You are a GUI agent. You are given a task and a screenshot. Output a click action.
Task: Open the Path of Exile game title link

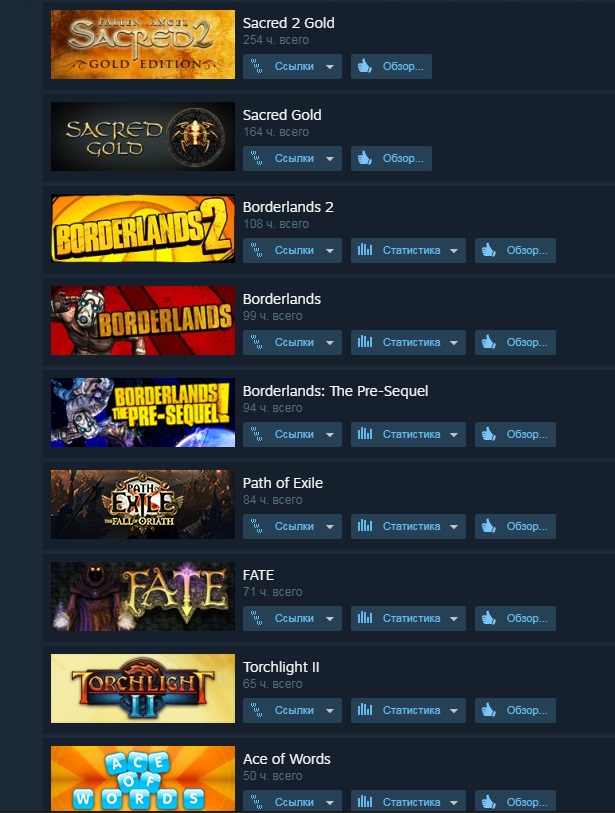tap(283, 483)
